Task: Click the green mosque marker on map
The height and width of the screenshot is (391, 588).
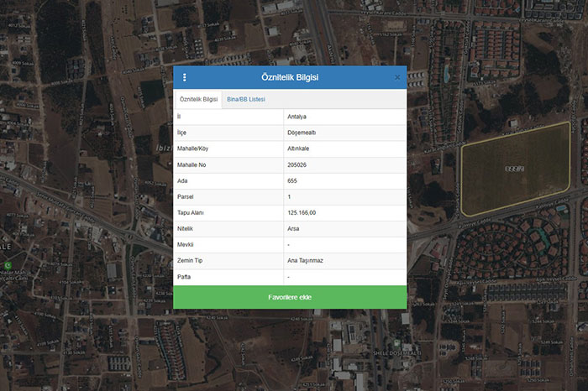Action: pos(9,265)
